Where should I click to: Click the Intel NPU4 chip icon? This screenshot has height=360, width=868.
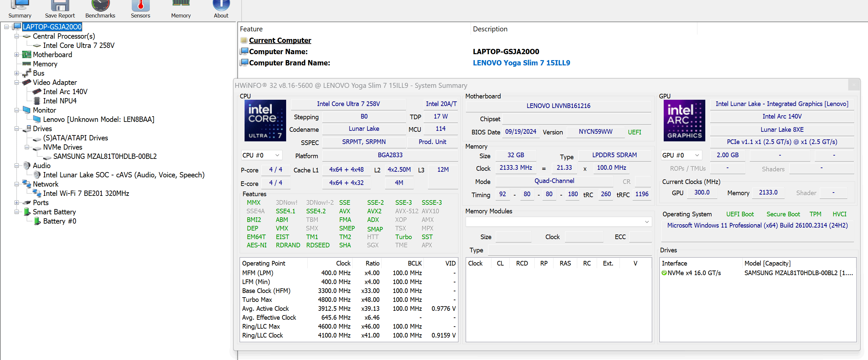tap(37, 101)
